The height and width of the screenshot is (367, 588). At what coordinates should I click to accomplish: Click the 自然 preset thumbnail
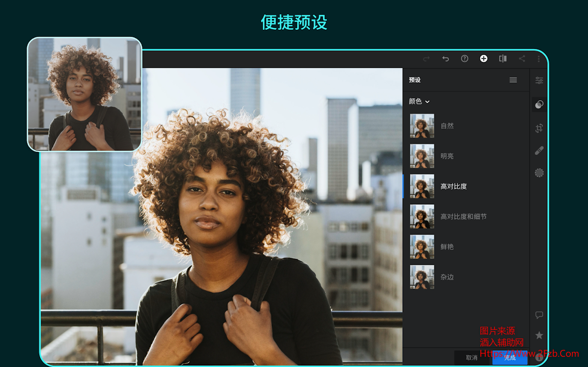422,126
